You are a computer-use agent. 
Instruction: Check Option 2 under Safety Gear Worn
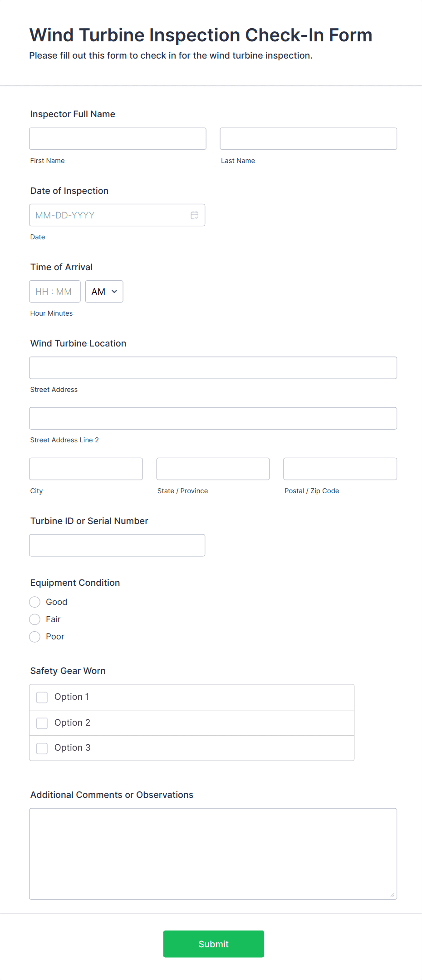click(x=42, y=723)
